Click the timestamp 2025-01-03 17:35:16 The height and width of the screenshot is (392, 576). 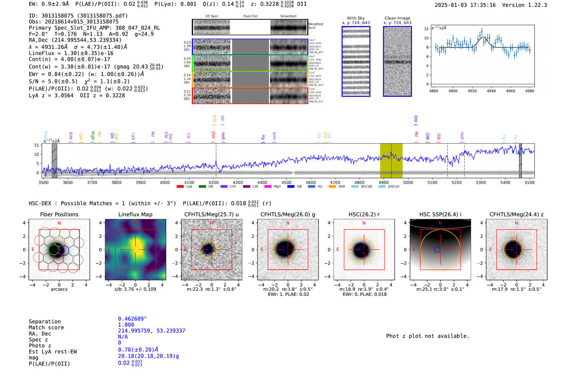(x=465, y=5)
